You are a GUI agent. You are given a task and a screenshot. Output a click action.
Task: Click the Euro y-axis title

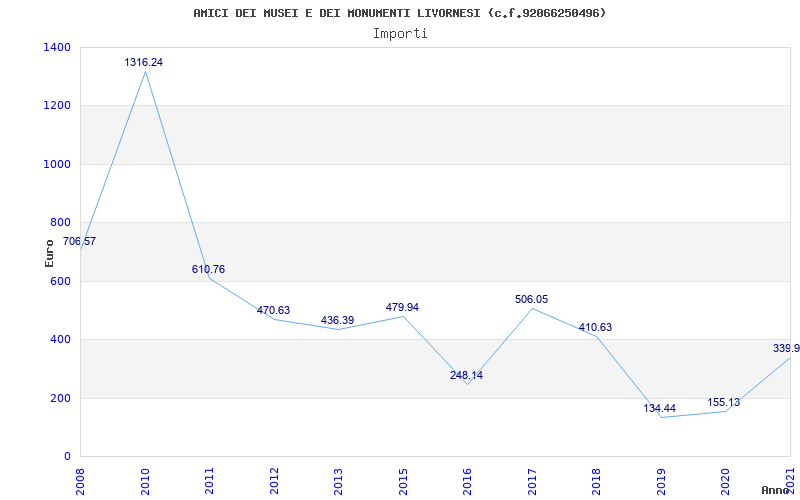coord(49,253)
